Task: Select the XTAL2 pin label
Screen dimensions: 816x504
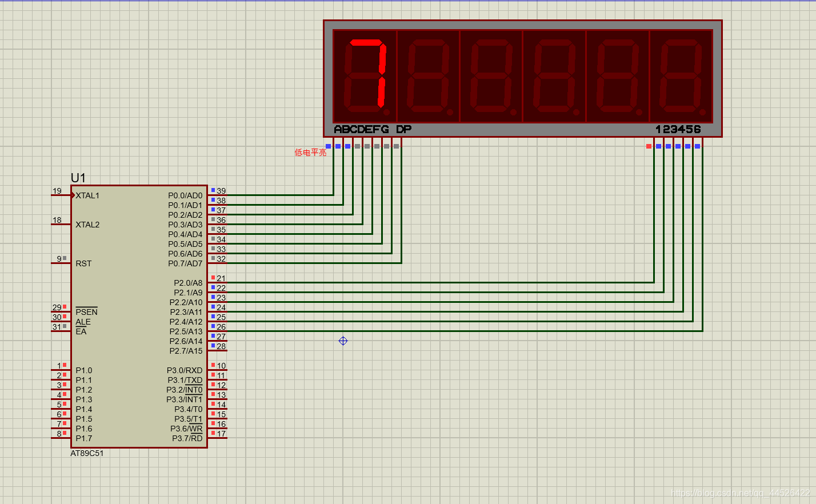Action: [x=87, y=225]
